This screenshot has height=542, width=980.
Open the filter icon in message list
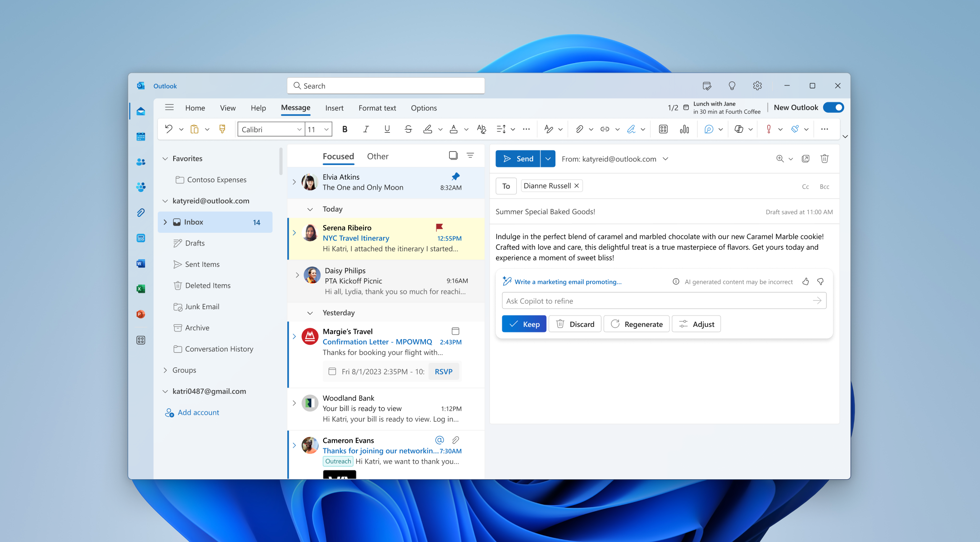470,156
